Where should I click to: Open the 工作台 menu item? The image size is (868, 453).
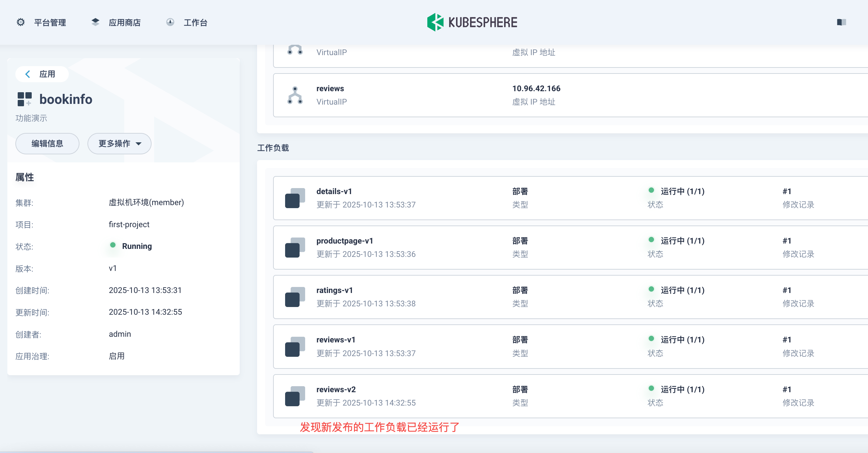click(195, 23)
